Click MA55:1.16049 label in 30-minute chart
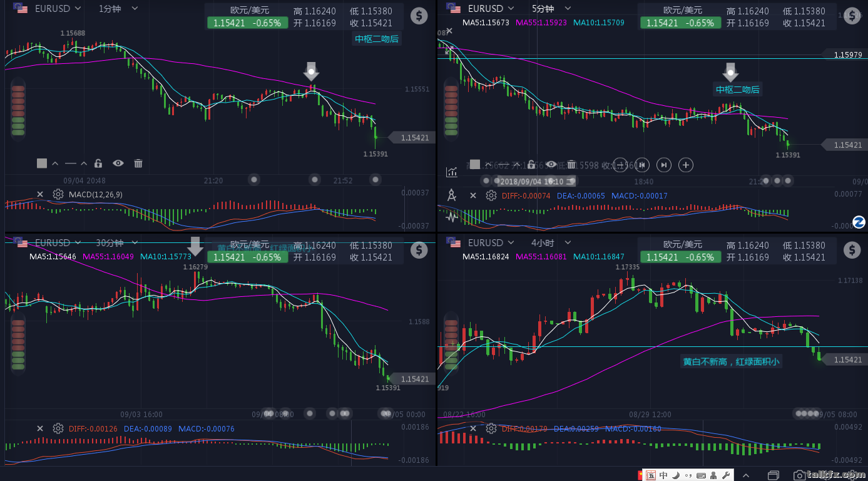868x481 pixels. 108,257
